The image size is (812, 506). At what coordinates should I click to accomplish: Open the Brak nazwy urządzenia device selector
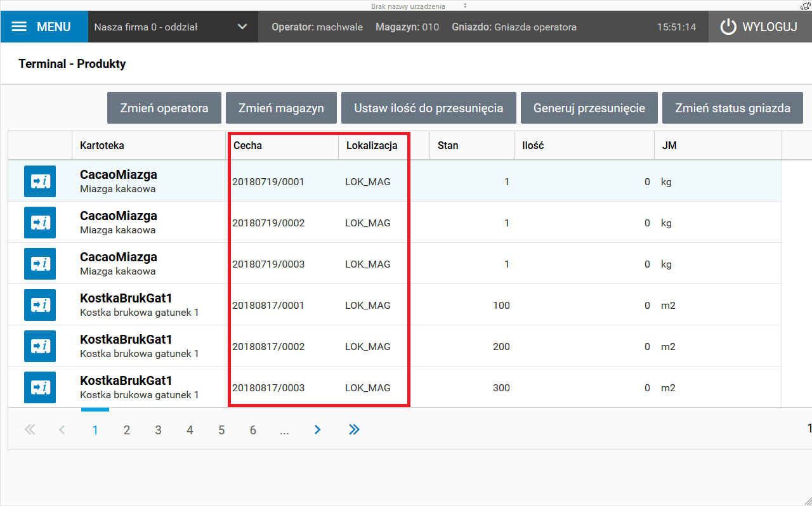(x=419, y=6)
